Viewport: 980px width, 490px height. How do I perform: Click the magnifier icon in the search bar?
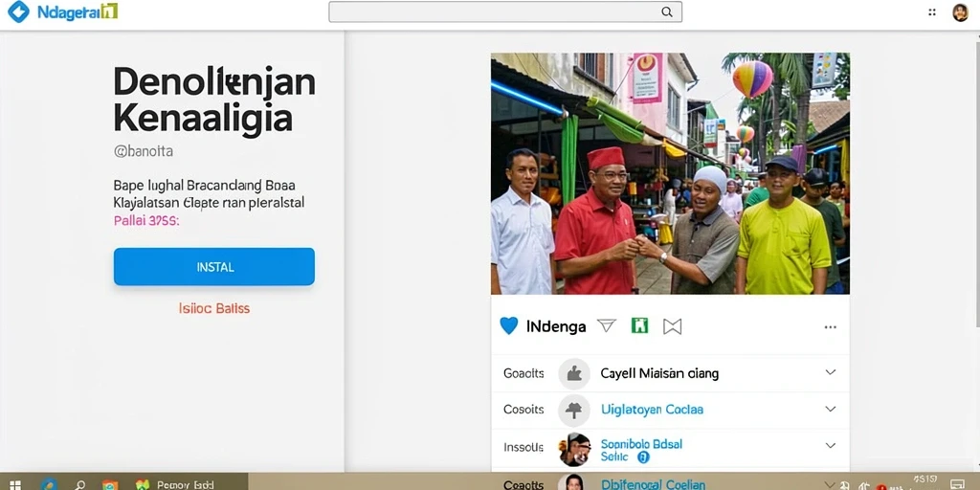click(x=667, y=11)
